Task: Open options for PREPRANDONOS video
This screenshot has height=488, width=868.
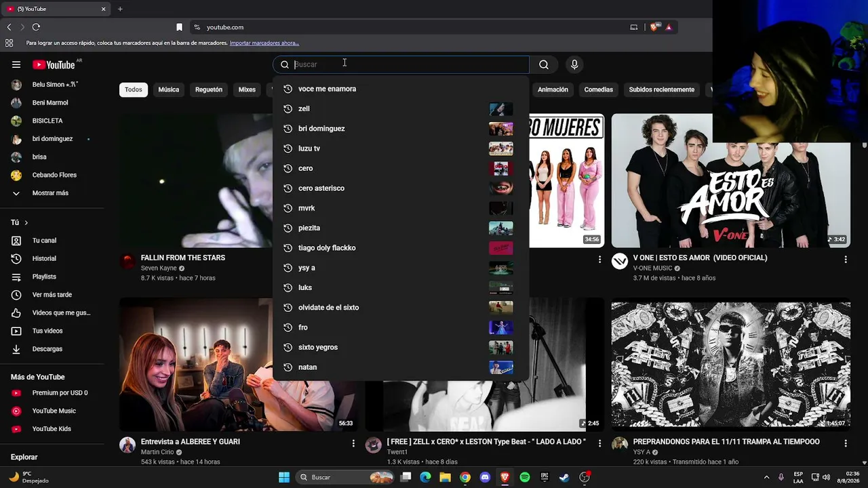Action: coord(845,443)
